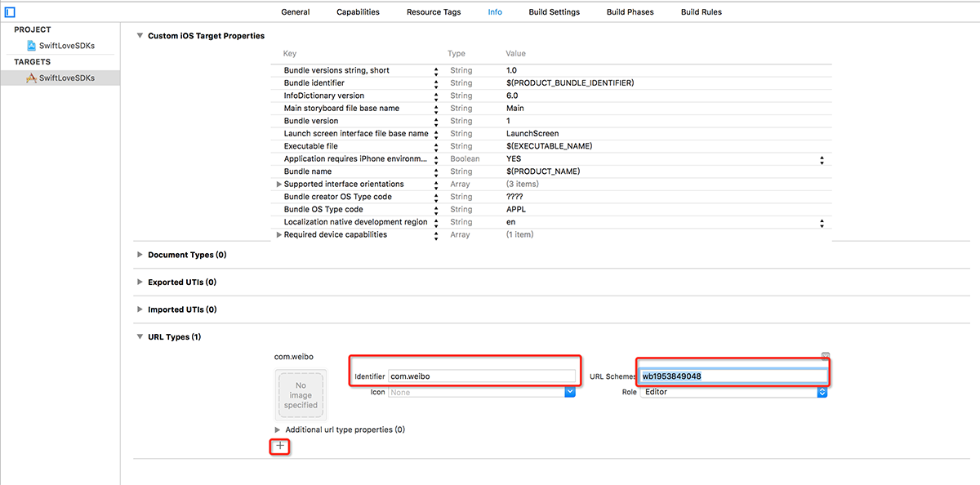Select the APPL value
The height and width of the screenshot is (485, 980).
pyautogui.click(x=516, y=210)
